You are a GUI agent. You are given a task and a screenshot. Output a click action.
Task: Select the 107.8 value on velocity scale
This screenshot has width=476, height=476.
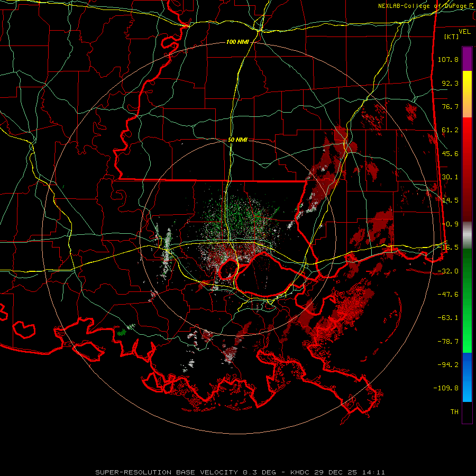point(448,59)
